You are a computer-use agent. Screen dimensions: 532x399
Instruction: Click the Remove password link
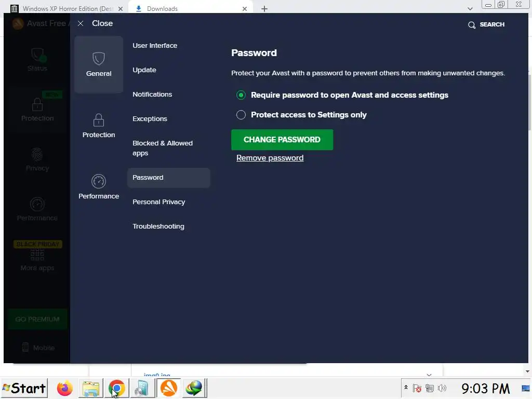270,158
